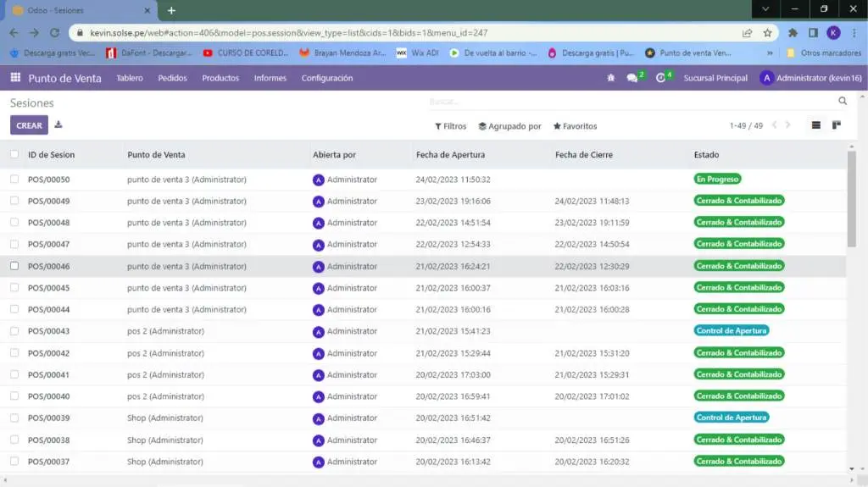868x487 pixels.
Task: Bookmark this page with star icon
Action: pyautogui.click(x=767, y=33)
